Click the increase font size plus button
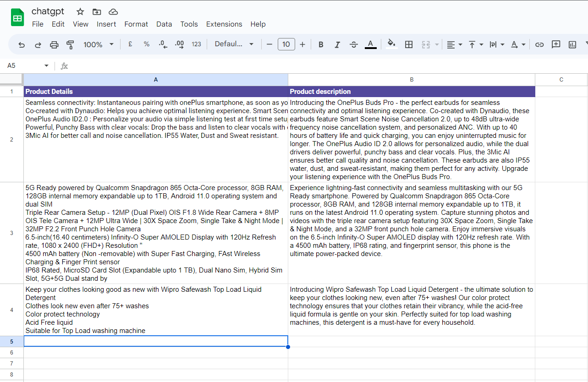This screenshot has width=588, height=382. click(302, 44)
